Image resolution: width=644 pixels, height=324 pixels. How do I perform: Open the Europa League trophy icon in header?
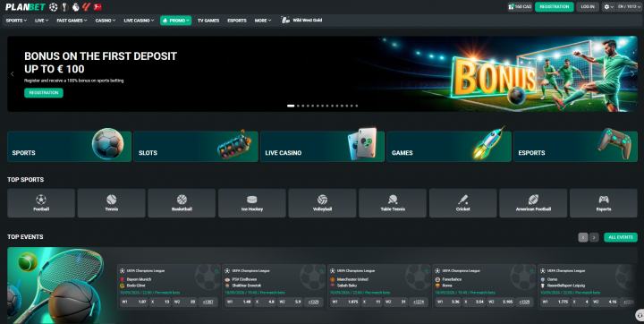click(64, 7)
